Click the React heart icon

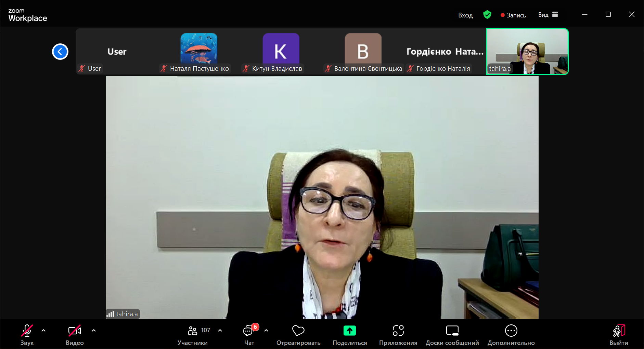tap(298, 331)
